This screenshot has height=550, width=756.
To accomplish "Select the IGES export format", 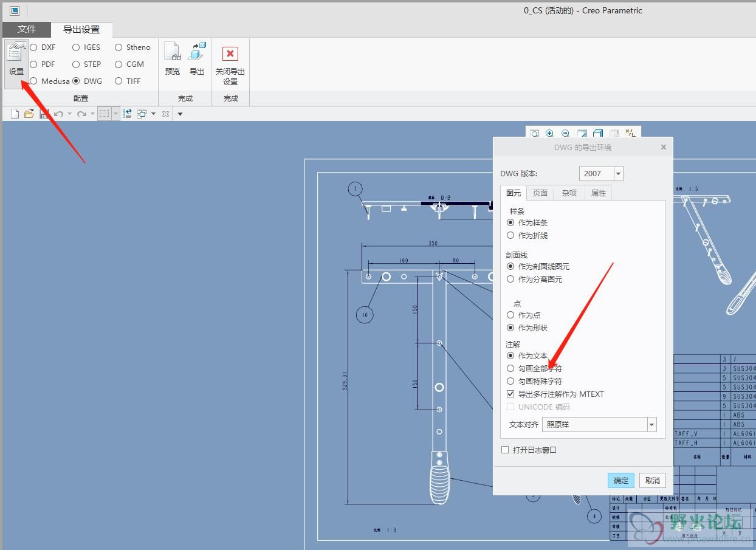I will pos(76,47).
